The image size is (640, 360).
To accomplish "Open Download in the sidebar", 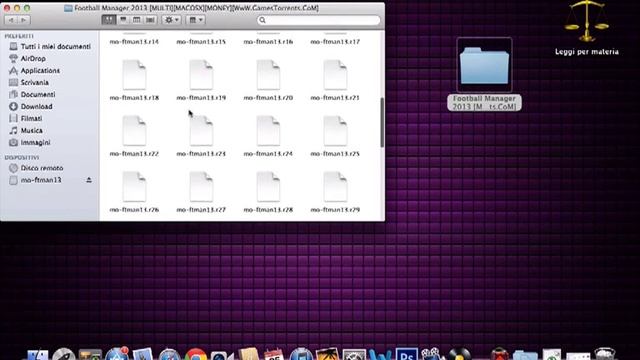I will coord(31,107).
